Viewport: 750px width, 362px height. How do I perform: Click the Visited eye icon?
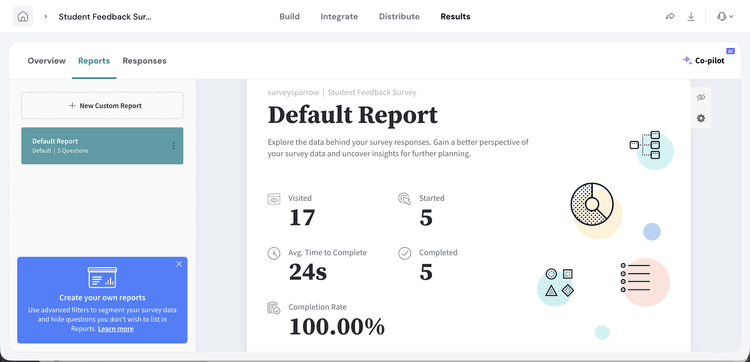tap(274, 199)
